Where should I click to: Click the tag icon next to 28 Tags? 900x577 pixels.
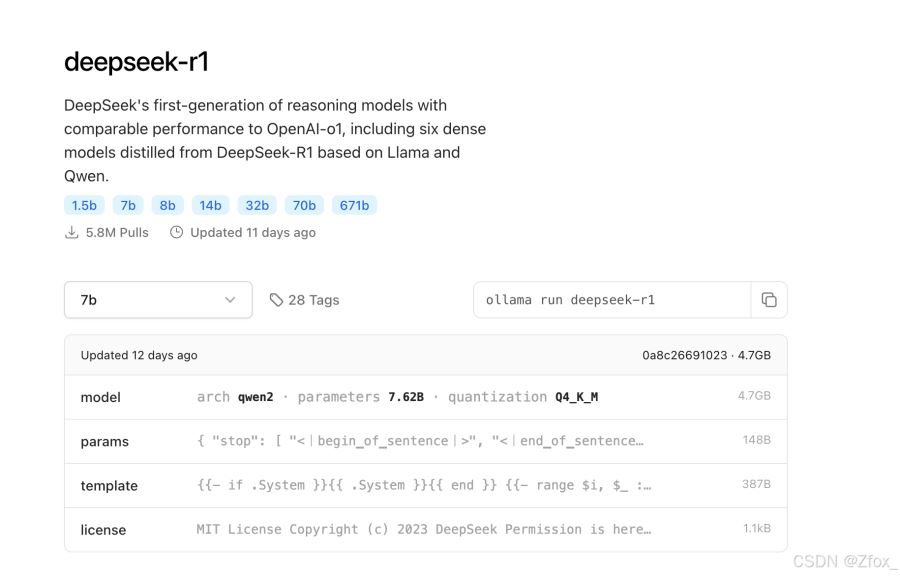[x=277, y=299]
